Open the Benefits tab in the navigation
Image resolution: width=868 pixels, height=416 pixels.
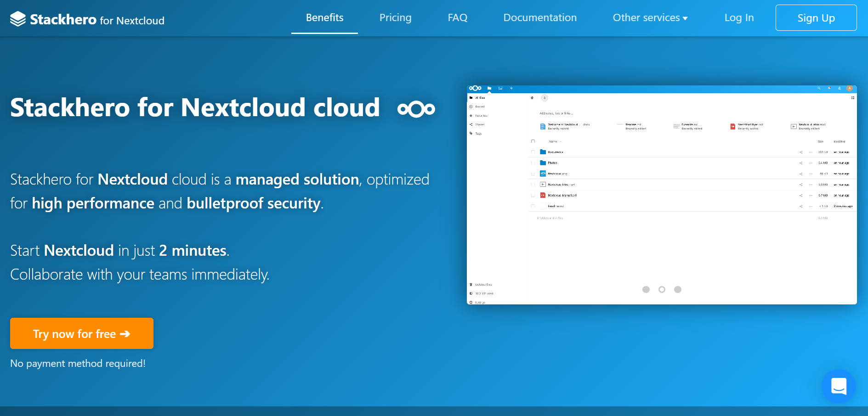coord(324,17)
